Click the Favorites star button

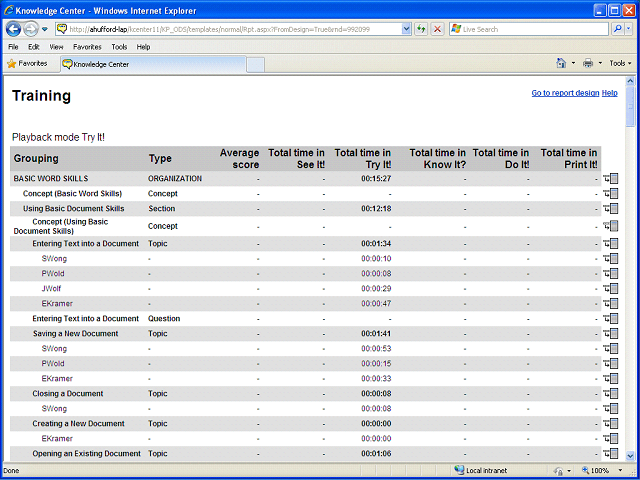click(x=27, y=64)
